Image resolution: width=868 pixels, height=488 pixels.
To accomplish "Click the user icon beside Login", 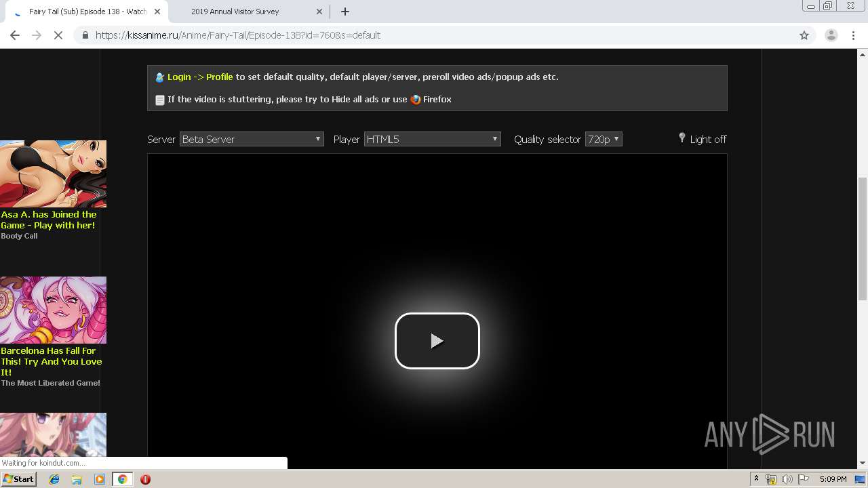I will (160, 77).
